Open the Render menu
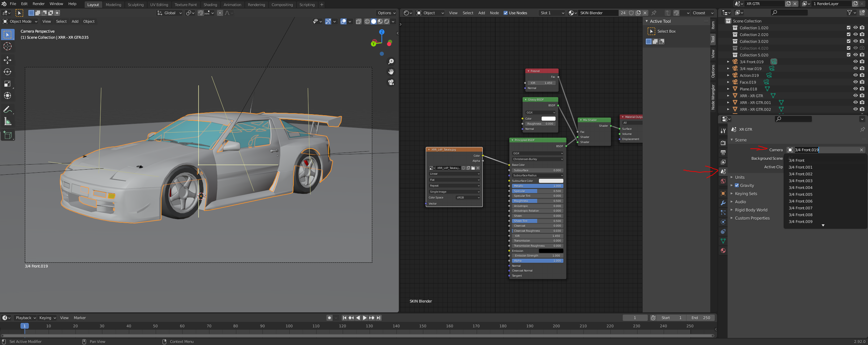 coord(38,4)
